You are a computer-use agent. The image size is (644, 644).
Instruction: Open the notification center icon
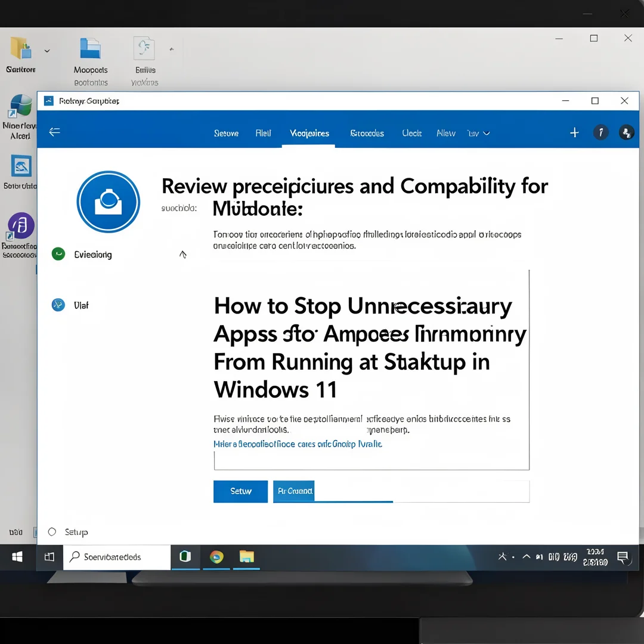click(x=623, y=558)
